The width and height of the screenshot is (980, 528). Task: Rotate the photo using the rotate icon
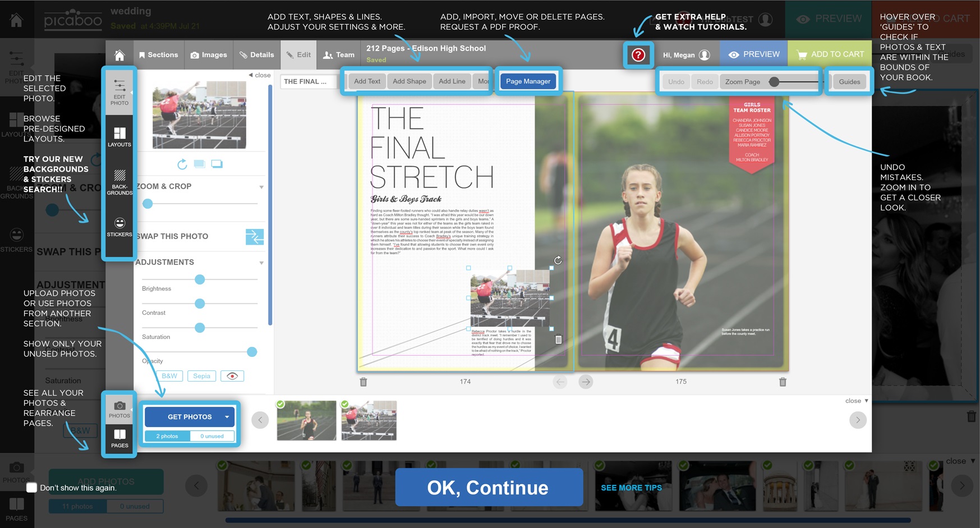click(x=182, y=164)
